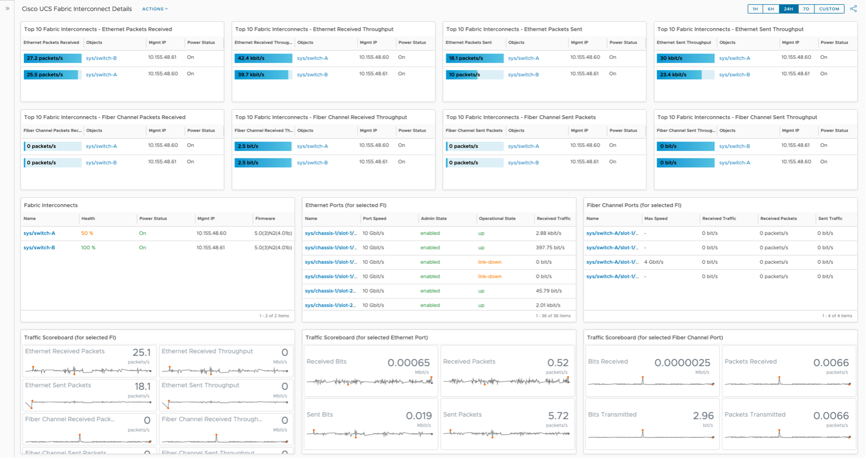Select the 24H time range

[788, 9]
